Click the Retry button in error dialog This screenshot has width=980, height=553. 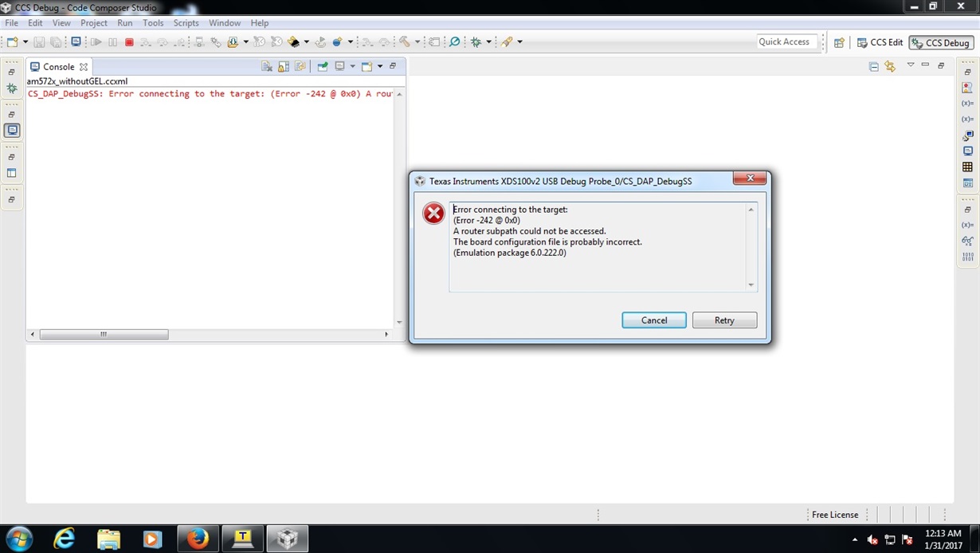click(724, 320)
